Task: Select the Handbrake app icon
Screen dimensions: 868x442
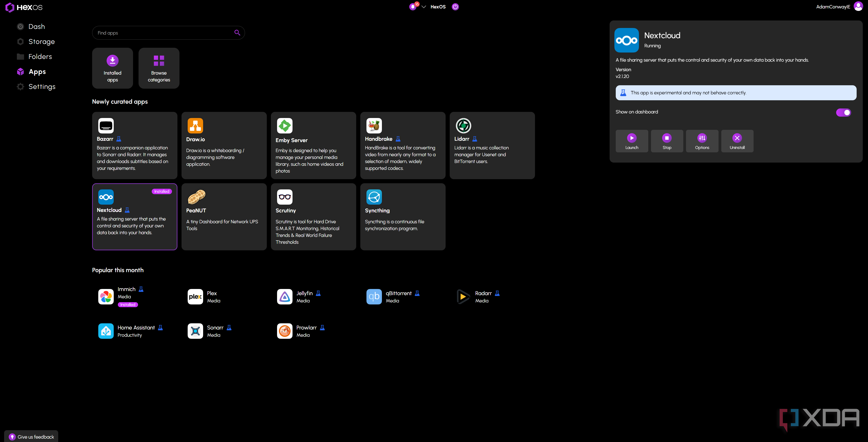Action: [x=374, y=126]
